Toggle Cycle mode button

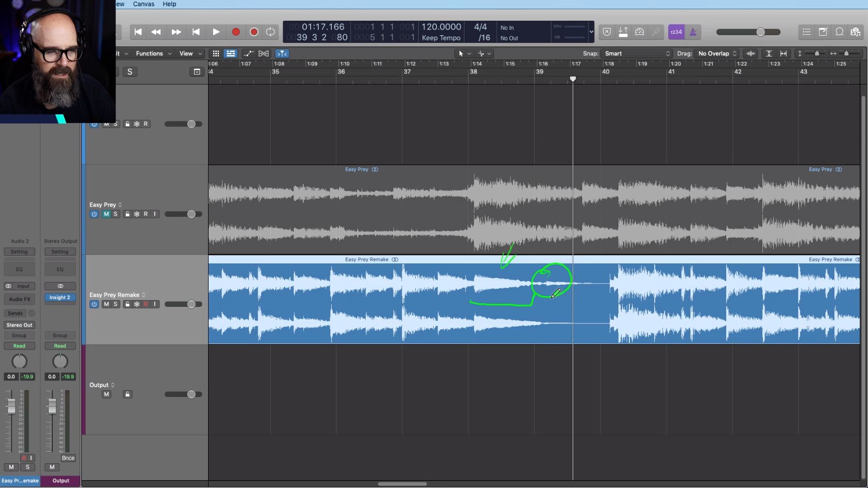[270, 32]
